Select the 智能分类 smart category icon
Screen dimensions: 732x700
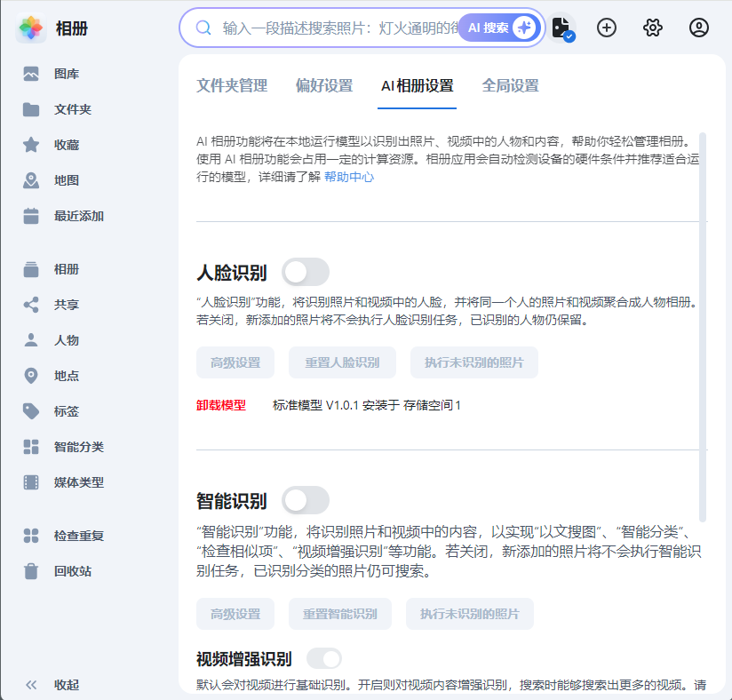click(31, 447)
